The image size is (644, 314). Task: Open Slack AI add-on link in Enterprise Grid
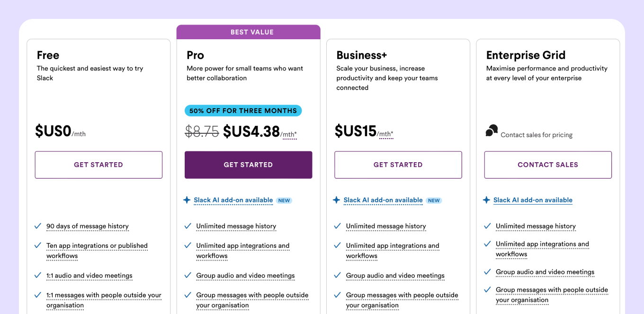[x=533, y=200]
